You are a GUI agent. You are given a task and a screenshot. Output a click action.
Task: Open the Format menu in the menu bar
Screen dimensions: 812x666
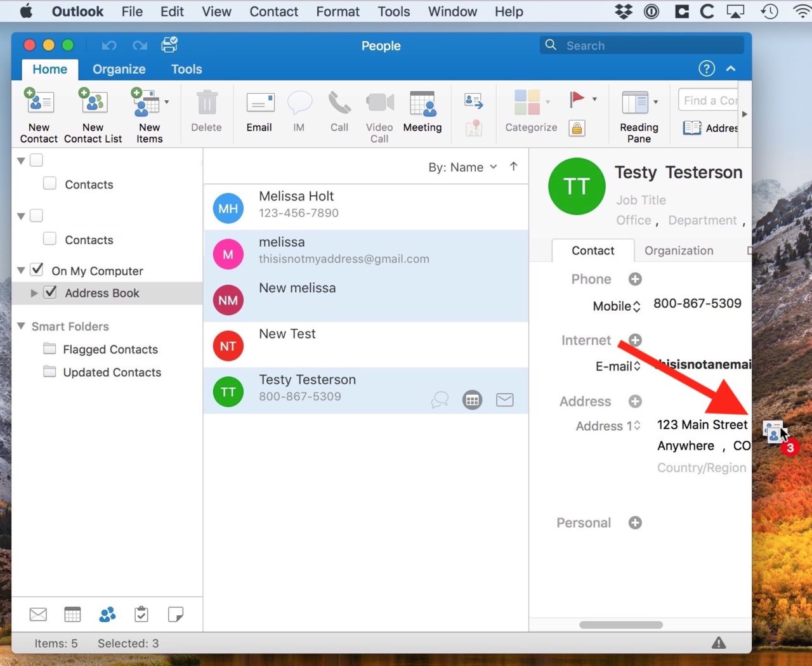pyautogui.click(x=337, y=11)
